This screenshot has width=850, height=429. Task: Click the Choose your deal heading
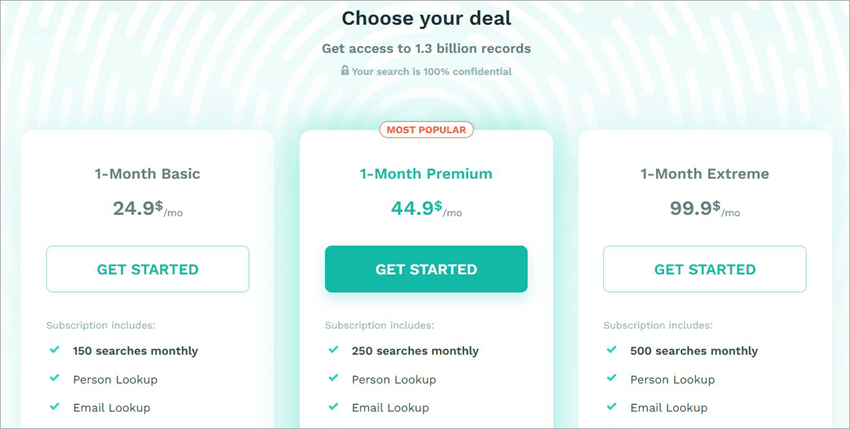[426, 18]
